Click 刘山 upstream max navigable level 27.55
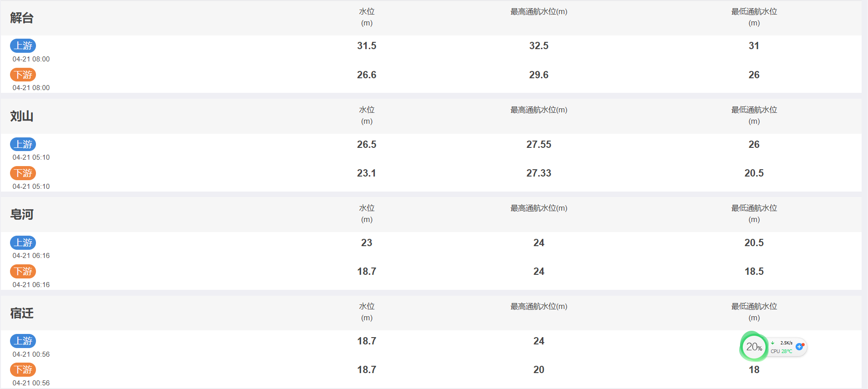868x389 pixels. (x=539, y=144)
